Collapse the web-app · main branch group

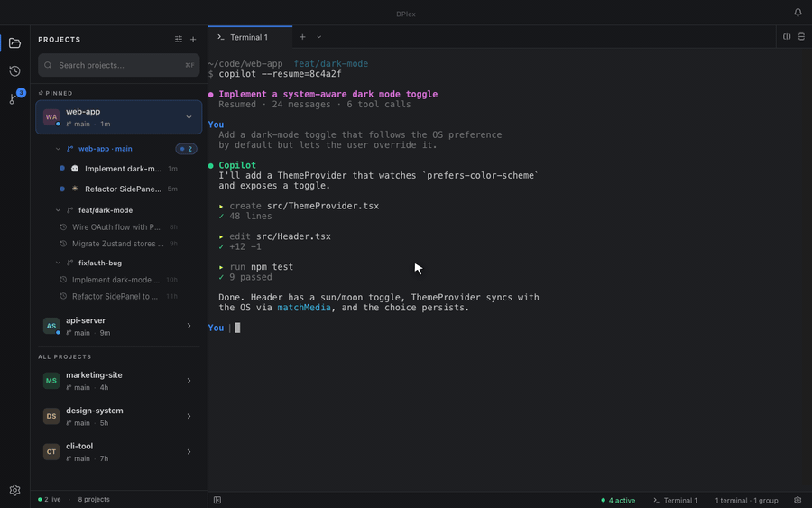(x=58, y=149)
